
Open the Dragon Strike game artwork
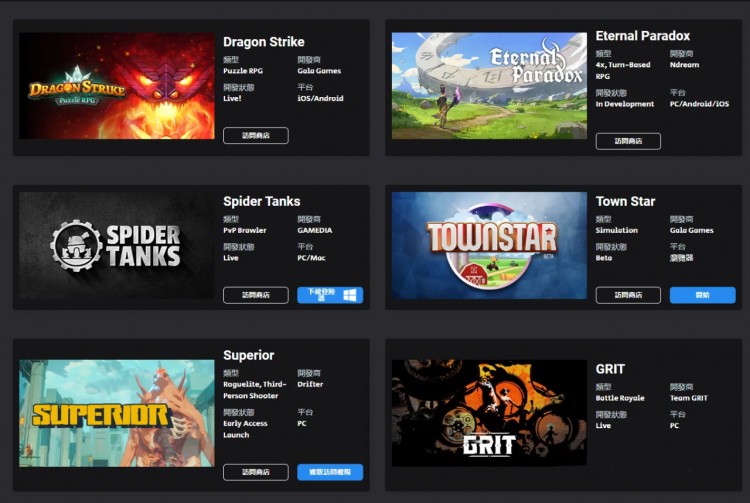pyautogui.click(x=117, y=86)
